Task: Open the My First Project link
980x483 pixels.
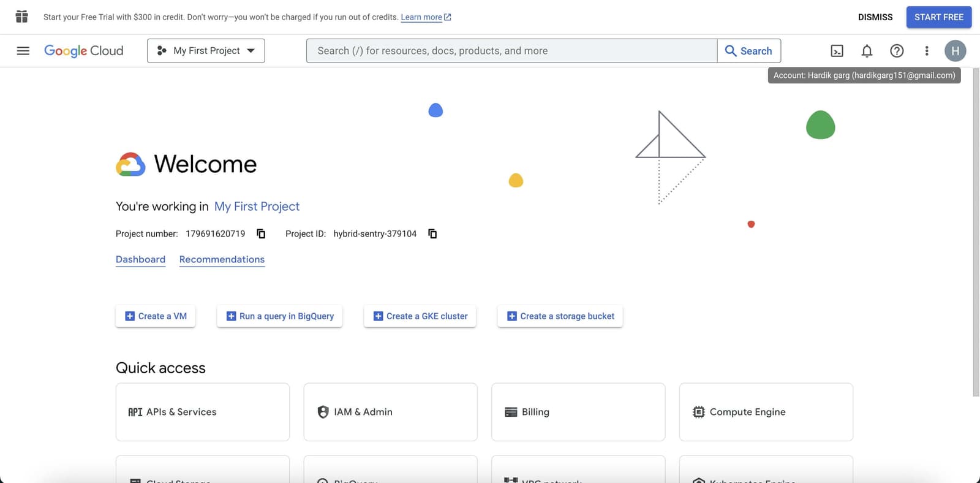Action: (257, 207)
